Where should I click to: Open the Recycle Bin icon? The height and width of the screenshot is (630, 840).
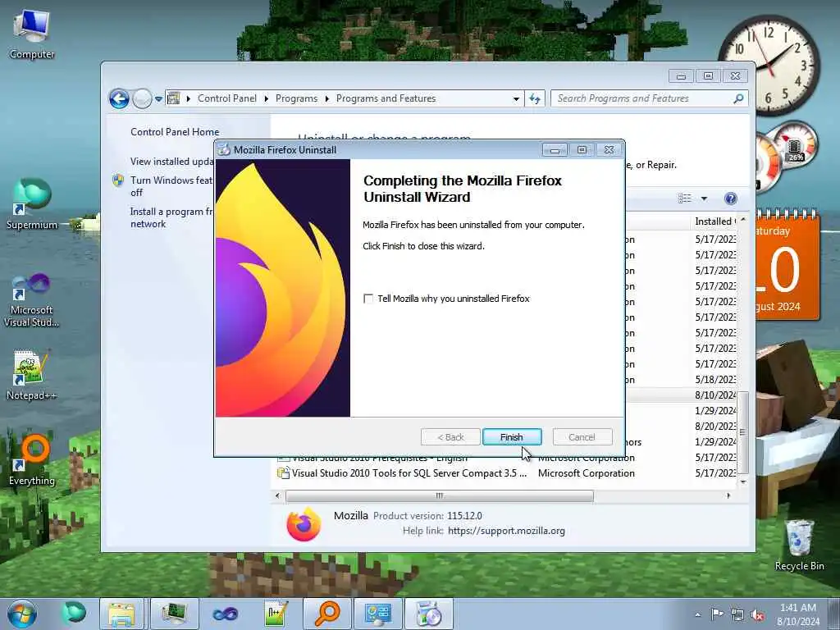click(799, 546)
